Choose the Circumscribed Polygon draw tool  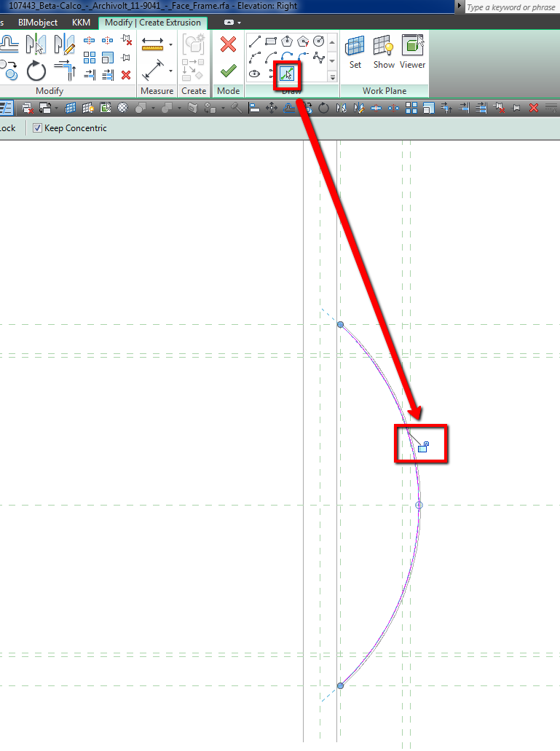point(303,42)
